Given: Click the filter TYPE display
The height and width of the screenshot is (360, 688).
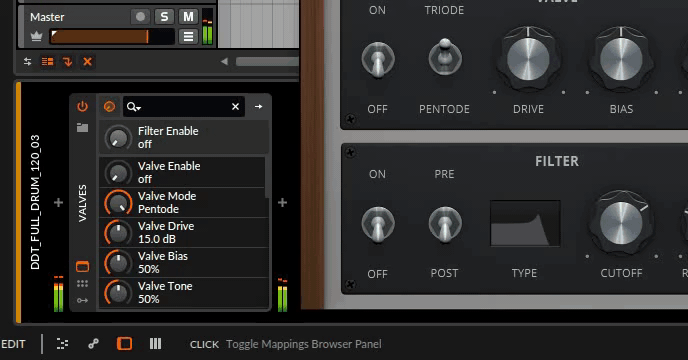Looking at the screenshot, I should (525, 223).
